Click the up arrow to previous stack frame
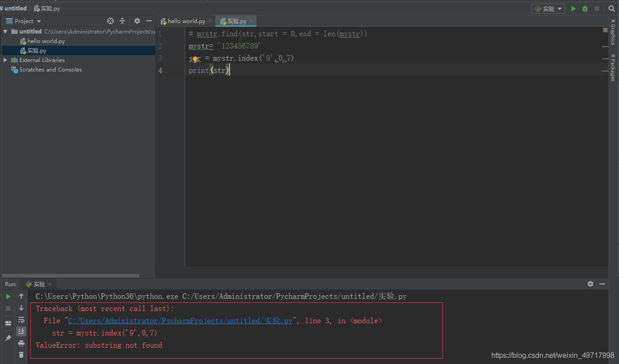This screenshot has width=619, height=364. (21, 296)
